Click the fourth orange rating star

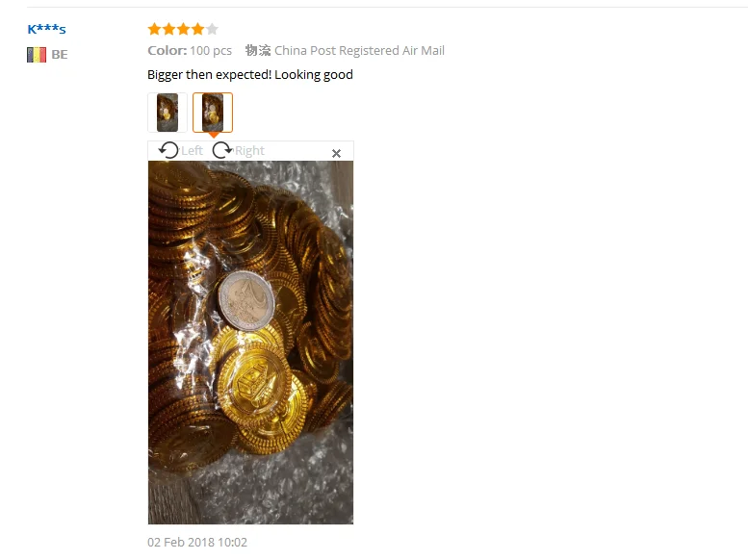click(197, 29)
